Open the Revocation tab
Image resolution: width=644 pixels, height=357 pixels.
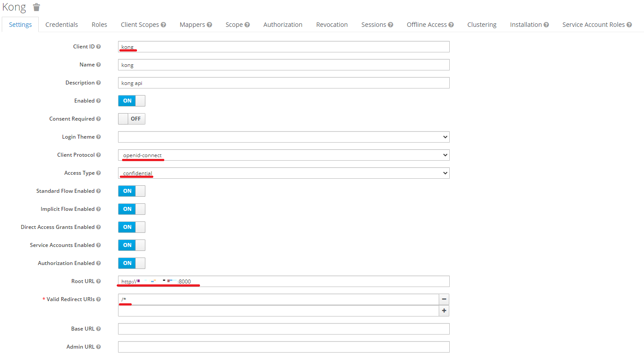(332, 25)
